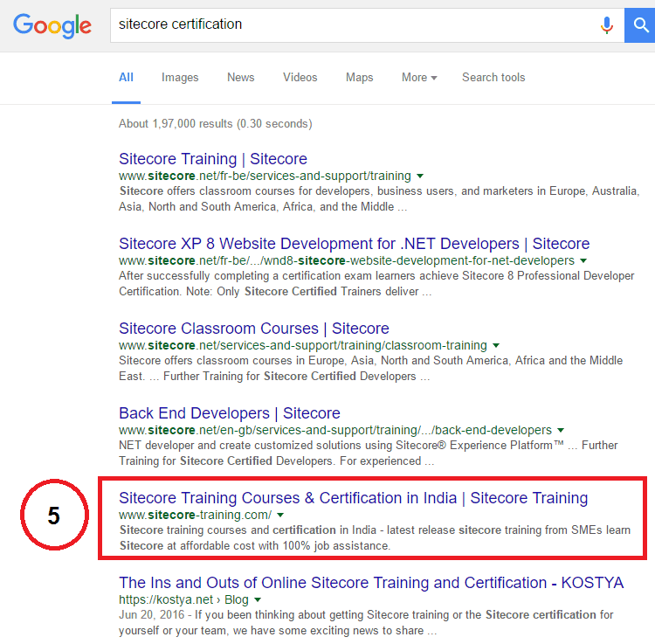Expand the More dropdown menu
Viewport: 655px width, 644px height.
(419, 78)
